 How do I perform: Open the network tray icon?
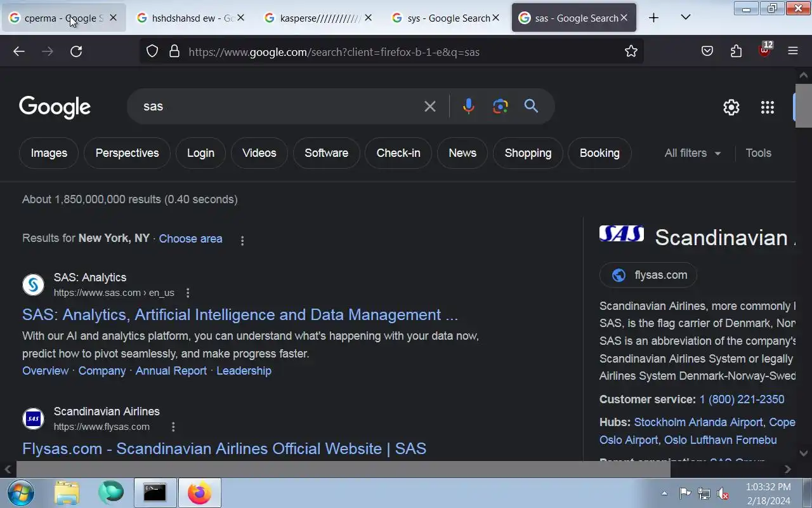coord(704,493)
